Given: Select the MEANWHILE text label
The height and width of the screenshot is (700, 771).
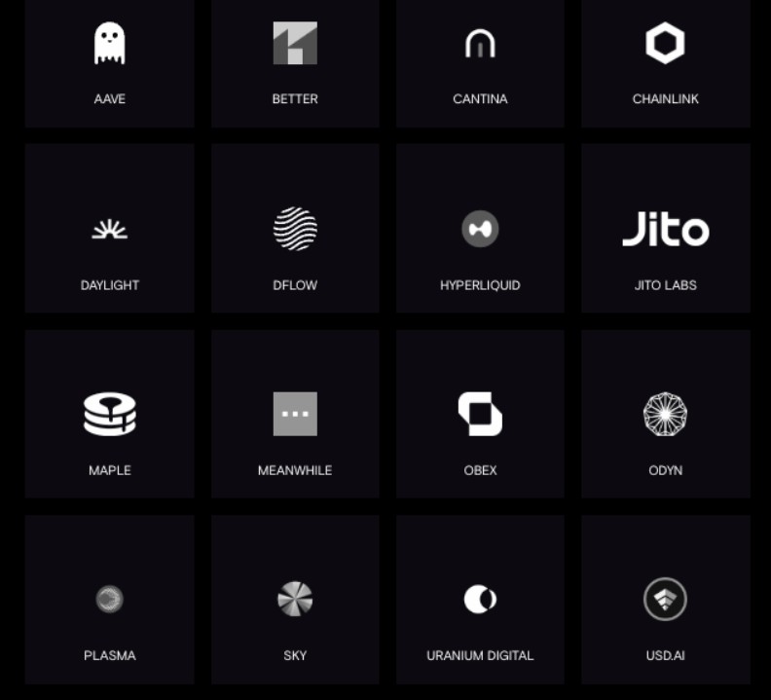Looking at the screenshot, I should coord(295,470).
